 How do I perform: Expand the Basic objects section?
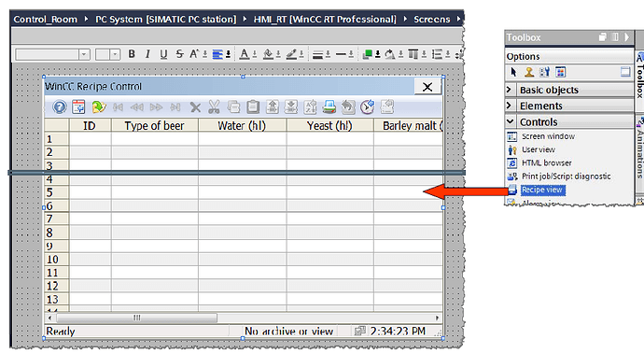pos(510,90)
